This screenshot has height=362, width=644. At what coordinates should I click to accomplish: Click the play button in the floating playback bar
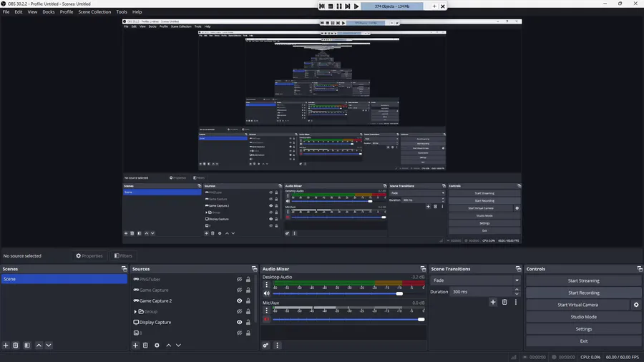tap(356, 6)
